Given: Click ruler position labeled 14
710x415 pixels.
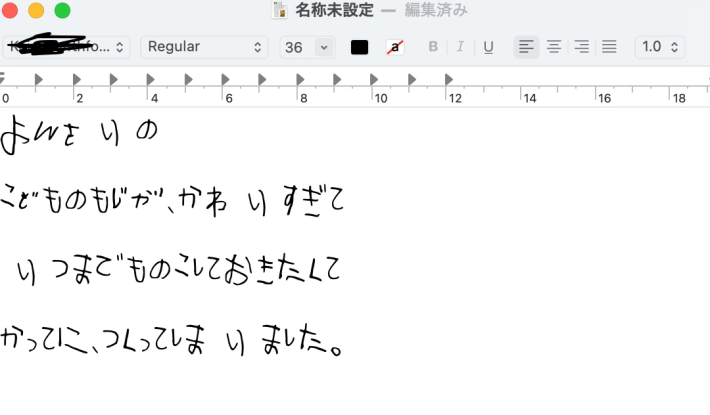Looking at the screenshot, I should 530,98.
